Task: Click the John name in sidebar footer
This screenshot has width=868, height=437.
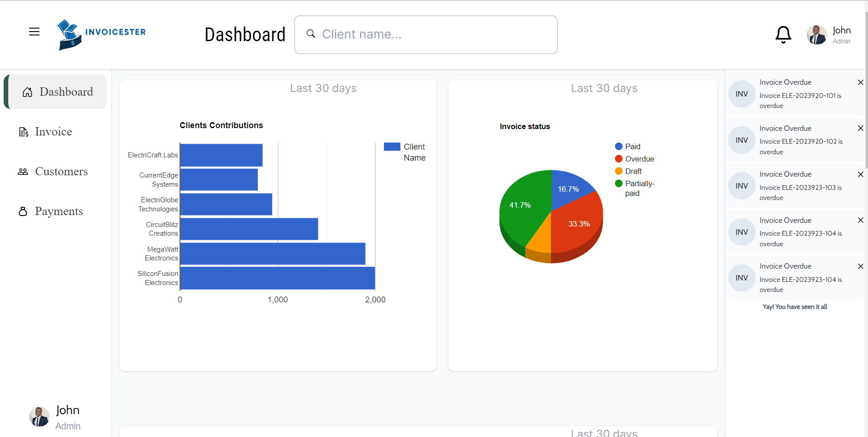Action: click(68, 410)
